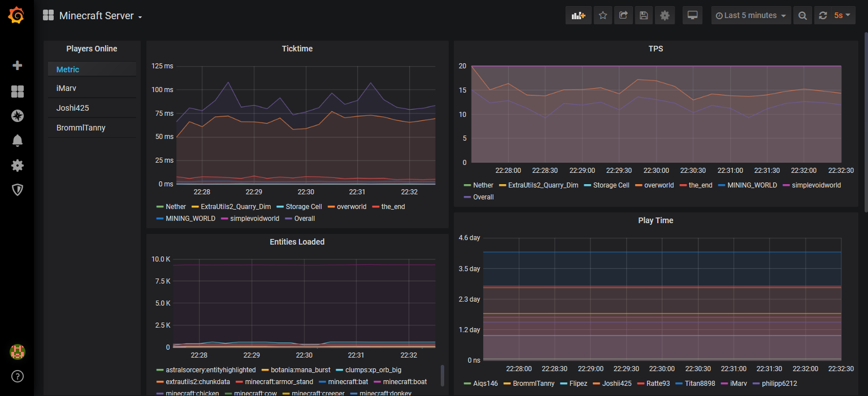The width and height of the screenshot is (868, 396).
Task: Open the 5s refresh interval dropdown
Action: point(843,15)
